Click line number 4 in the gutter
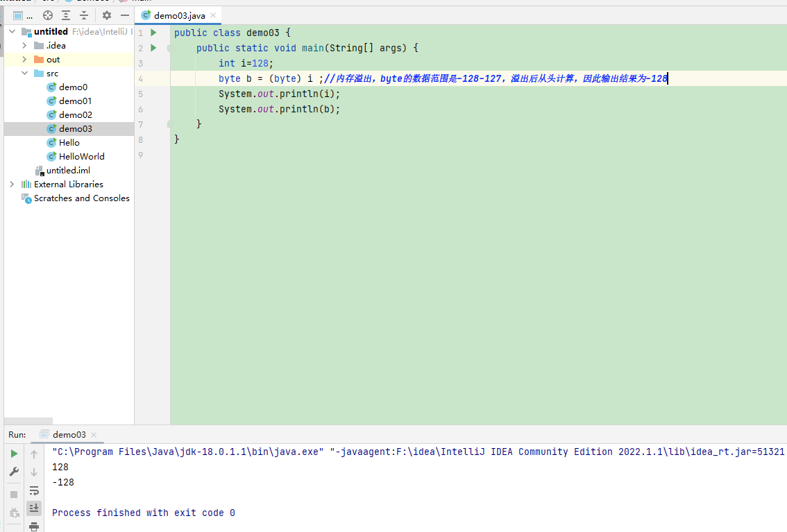Image resolution: width=787 pixels, height=532 pixels. coord(140,78)
